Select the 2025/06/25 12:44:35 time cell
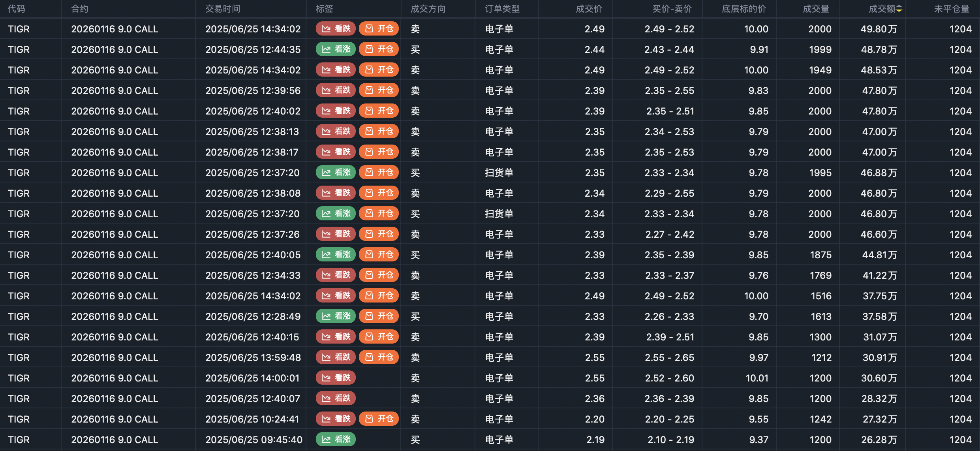Screen dimensions: 980x451 (x=253, y=49)
